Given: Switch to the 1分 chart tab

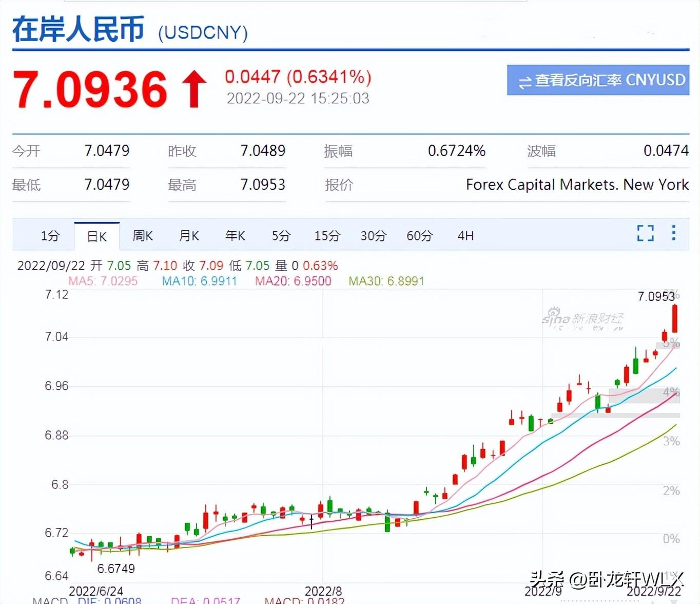Looking at the screenshot, I should coord(50,236).
